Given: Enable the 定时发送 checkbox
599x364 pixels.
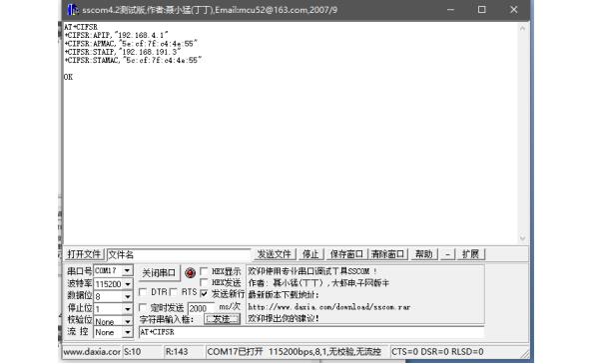Looking at the screenshot, I should coord(143,307).
